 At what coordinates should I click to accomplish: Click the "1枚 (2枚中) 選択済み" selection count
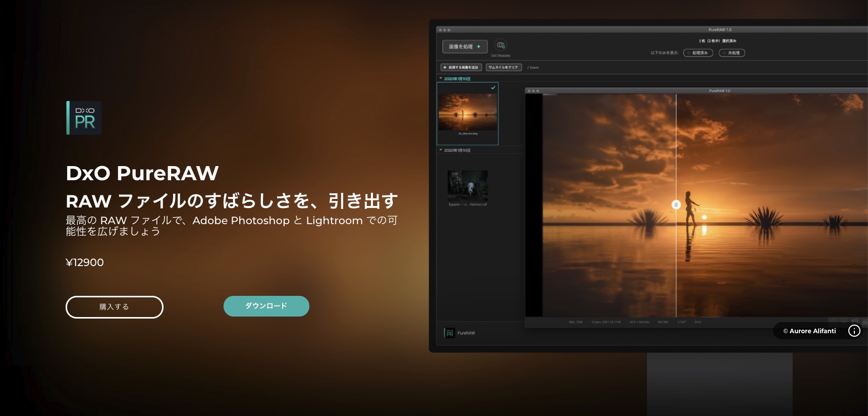click(717, 41)
